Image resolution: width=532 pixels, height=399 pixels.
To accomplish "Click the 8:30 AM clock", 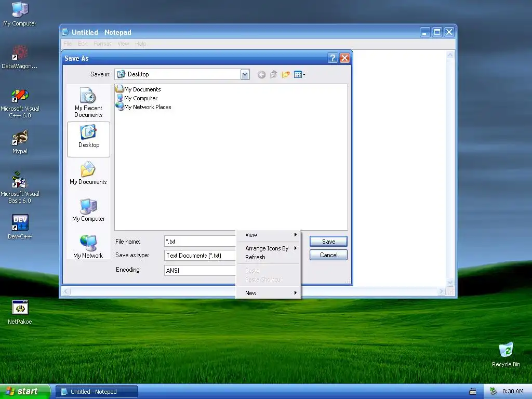I will tap(513, 392).
